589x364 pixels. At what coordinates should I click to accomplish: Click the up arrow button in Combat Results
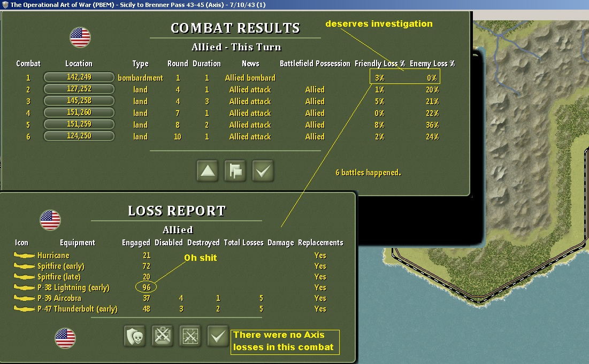point(208,171)
